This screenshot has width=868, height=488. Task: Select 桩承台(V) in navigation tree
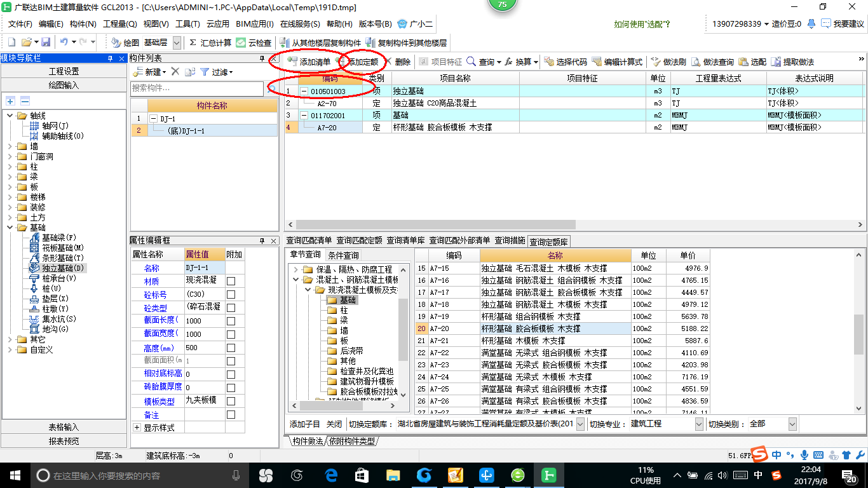click(58, 278)
